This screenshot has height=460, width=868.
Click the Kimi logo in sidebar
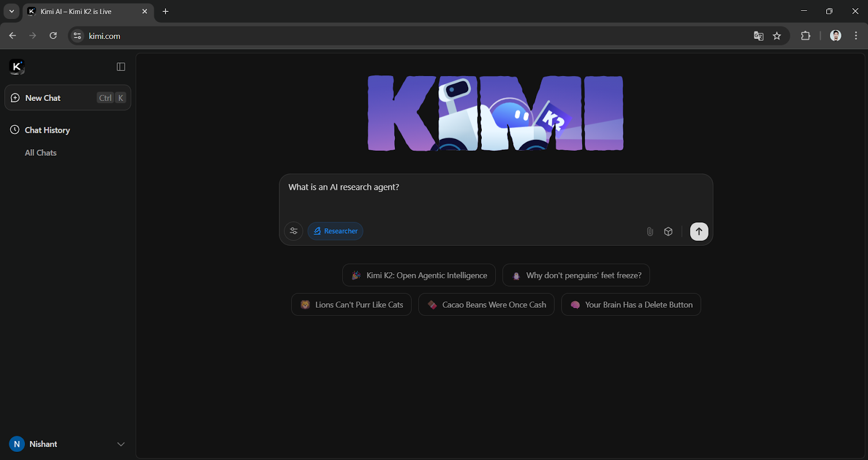coord(17,67)
